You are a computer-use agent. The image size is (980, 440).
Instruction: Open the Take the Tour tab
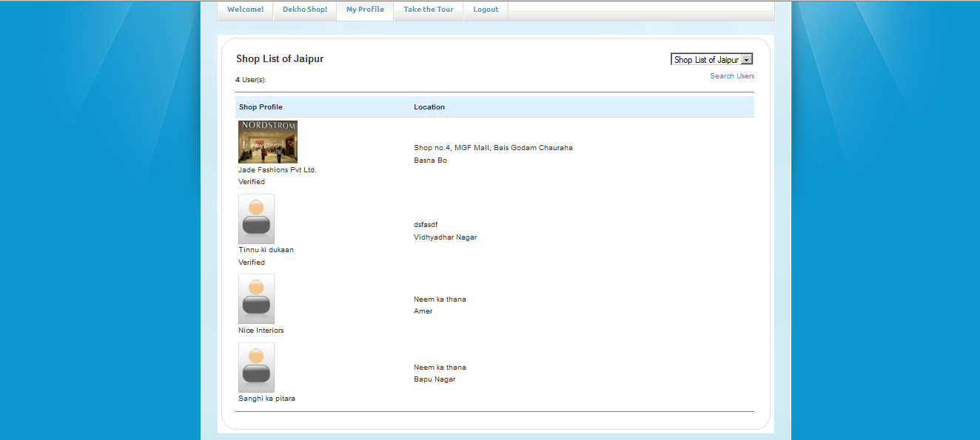coord(429,10)
